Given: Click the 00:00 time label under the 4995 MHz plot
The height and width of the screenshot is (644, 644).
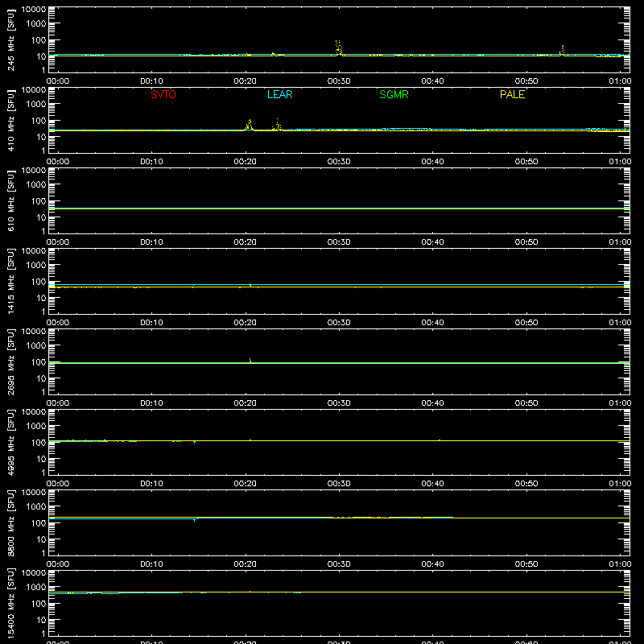Looking at the screenshot, I should (x=58, y=484).
